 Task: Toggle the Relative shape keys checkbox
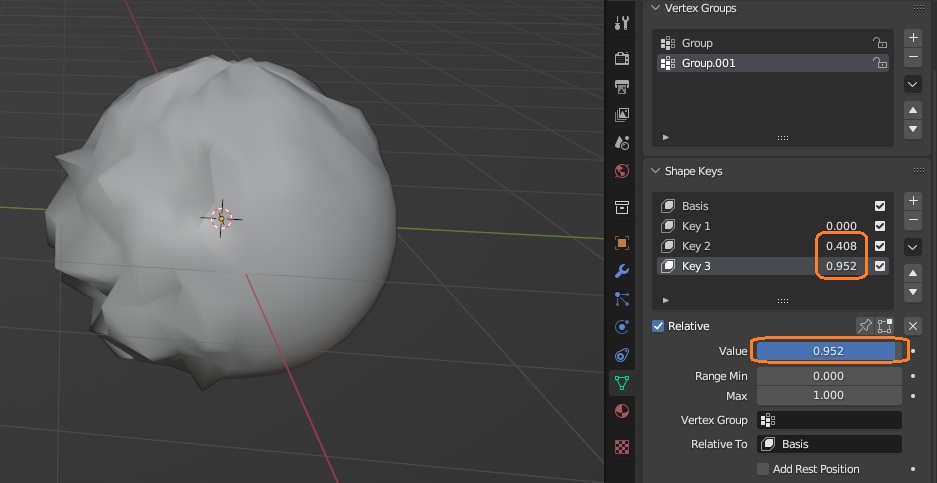coord(658,326)
